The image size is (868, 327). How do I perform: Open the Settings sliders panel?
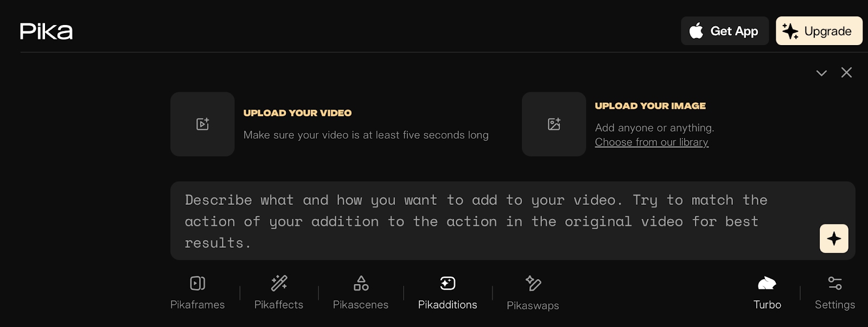click(x=835, y=293)
